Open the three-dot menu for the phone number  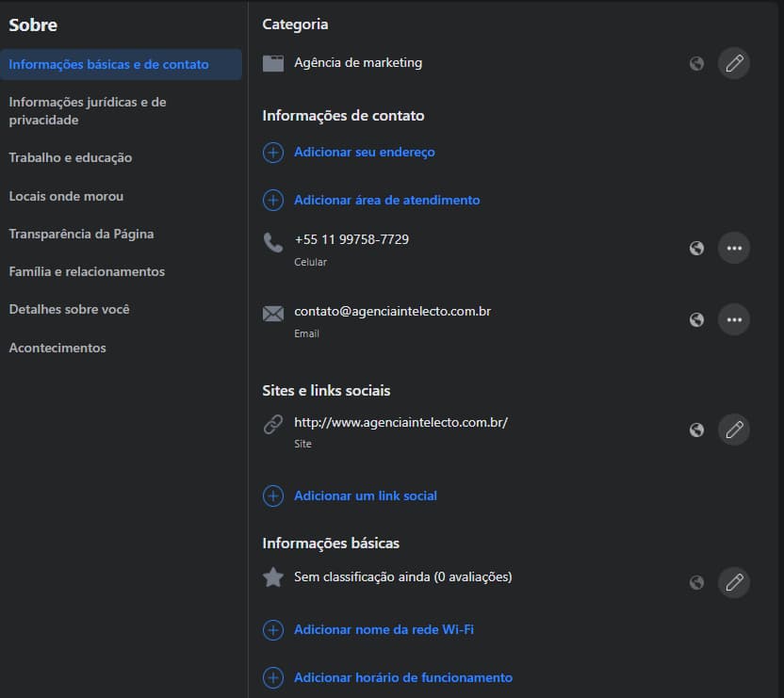(x=734, y=249)
